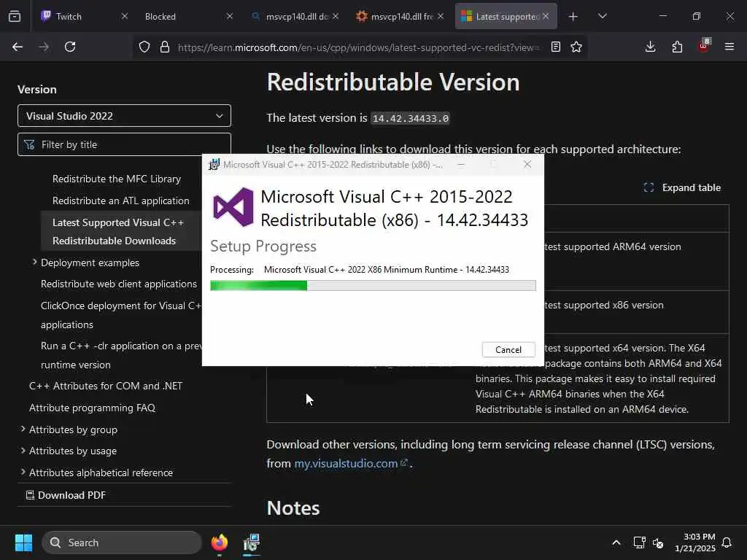The height and width of the screenshot is (560, 747).
Task: Show site security lock info
Action: pyautogui.click(x=165, y=47)
